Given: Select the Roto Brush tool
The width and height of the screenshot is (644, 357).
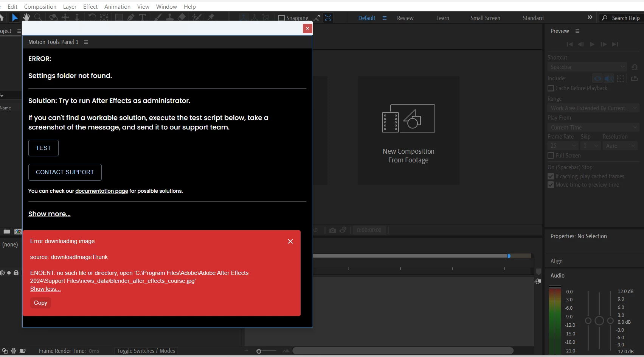Looking at the screenshot, I should pos(197,17).
